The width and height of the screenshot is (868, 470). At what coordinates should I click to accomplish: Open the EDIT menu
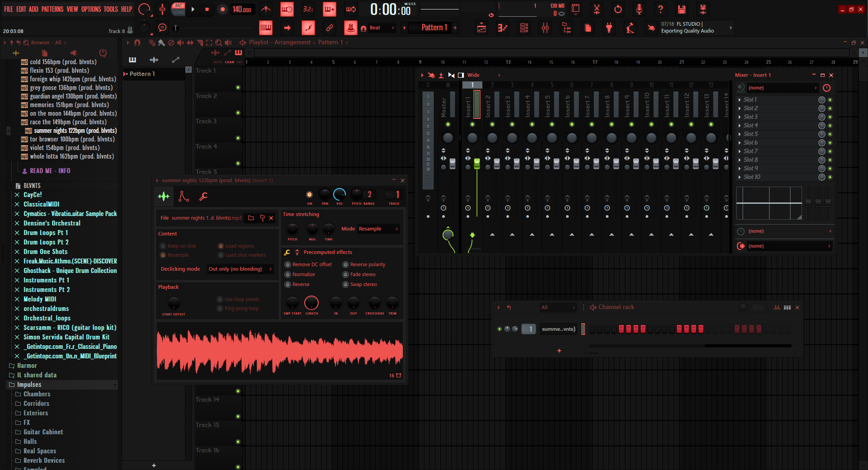pyautogui.click(x=21, y=9)
